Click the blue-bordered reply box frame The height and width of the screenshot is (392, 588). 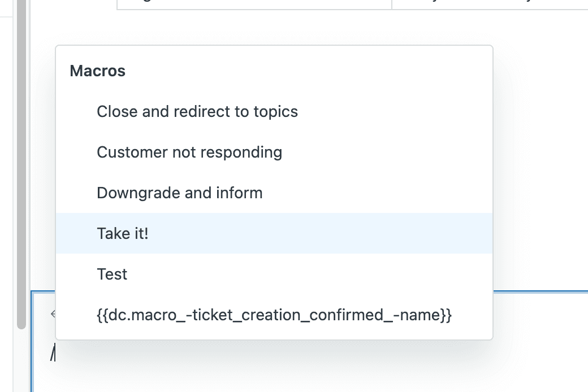(x=32, y=339)
